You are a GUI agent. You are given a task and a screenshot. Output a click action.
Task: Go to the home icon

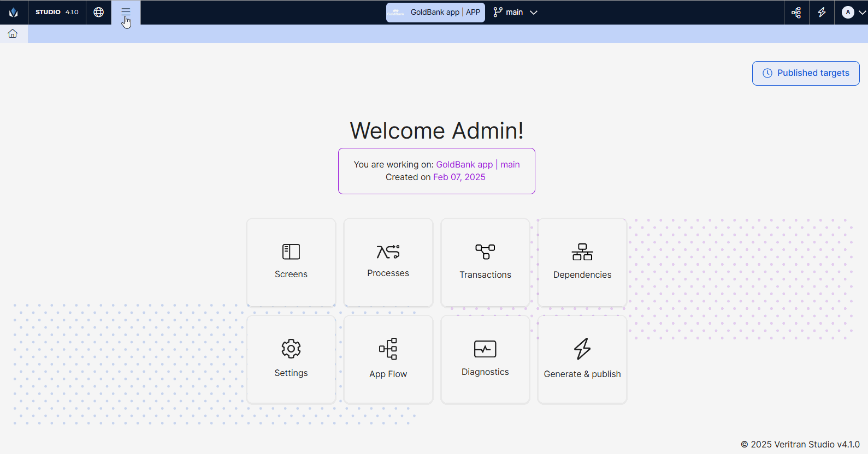13,34
